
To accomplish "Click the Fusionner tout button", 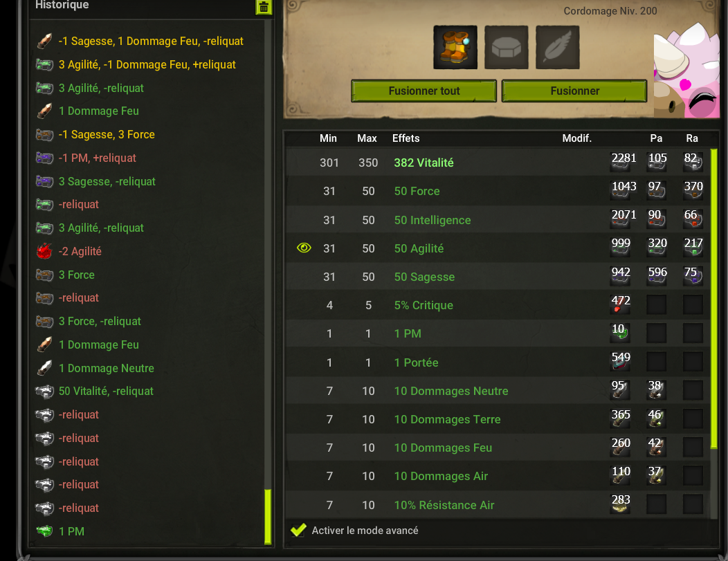I will [x=424, y=91].
